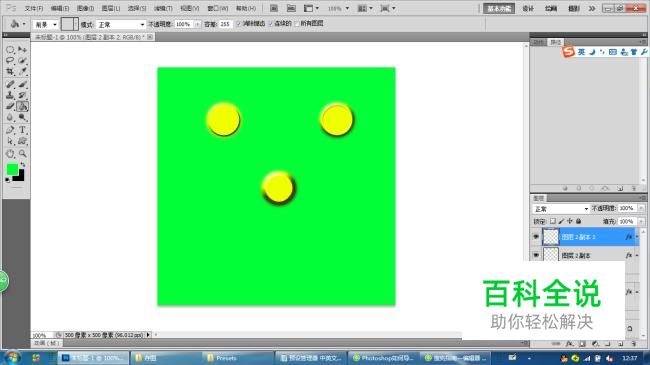This screenshot has width=650, height=365.
Task: Open the Layers panel fill slider arrow
Action: 641,221
